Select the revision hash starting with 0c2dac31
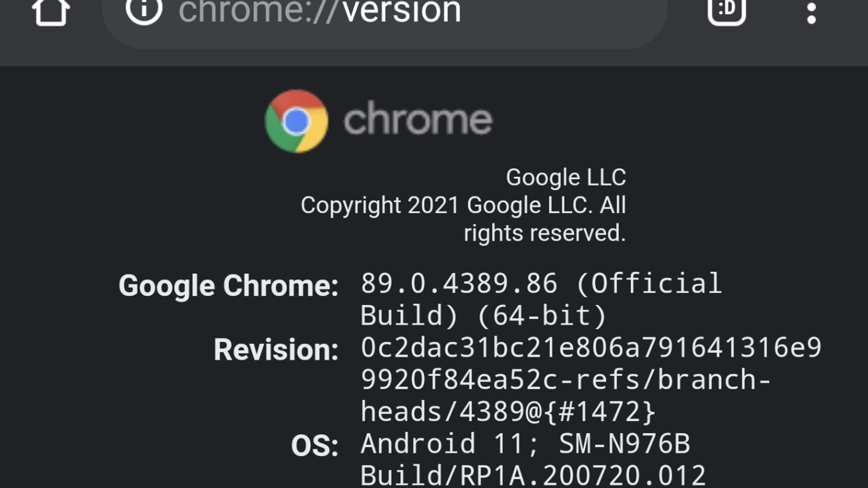Screen dimensions: 868x488 (x=591, y=348)
